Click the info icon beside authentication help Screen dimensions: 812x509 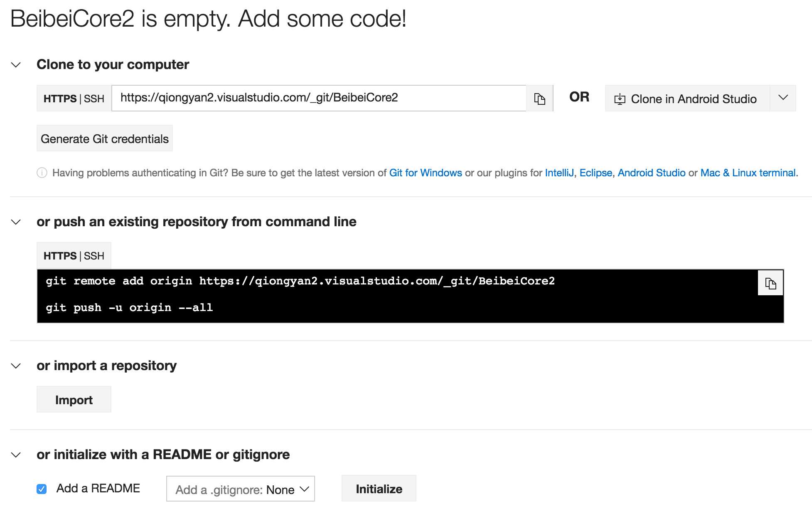coord(42,173)
